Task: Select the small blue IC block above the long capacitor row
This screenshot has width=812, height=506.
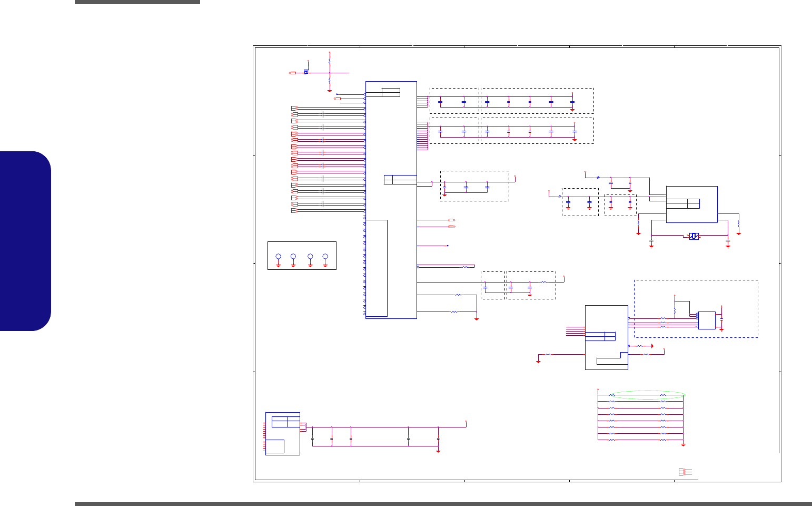Action: point(283,433)
